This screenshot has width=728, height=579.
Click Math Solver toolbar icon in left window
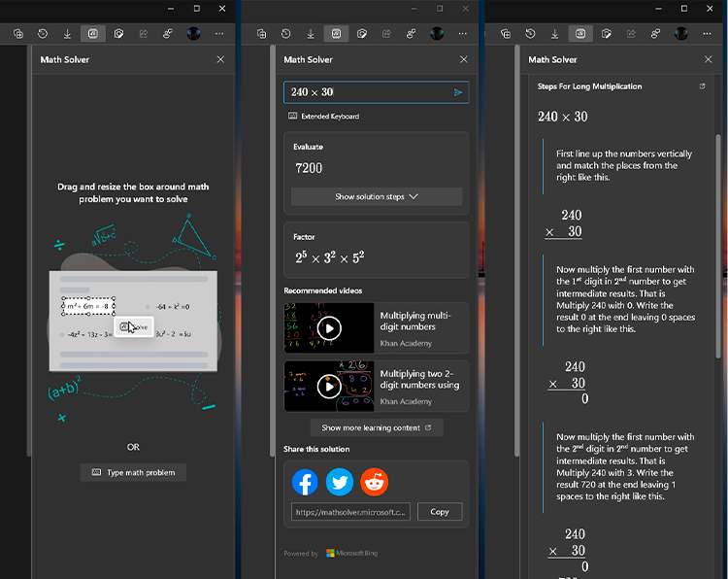pos(93,33)
